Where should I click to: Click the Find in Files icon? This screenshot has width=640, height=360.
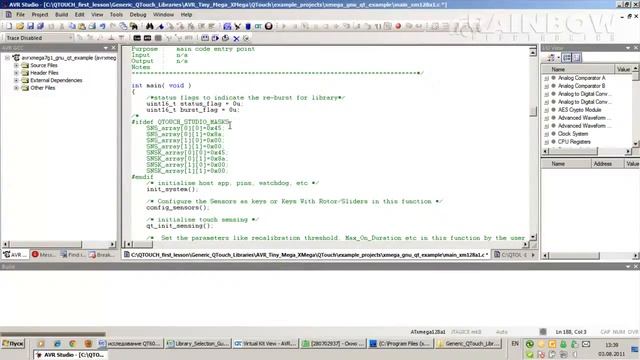pos(134,26)
